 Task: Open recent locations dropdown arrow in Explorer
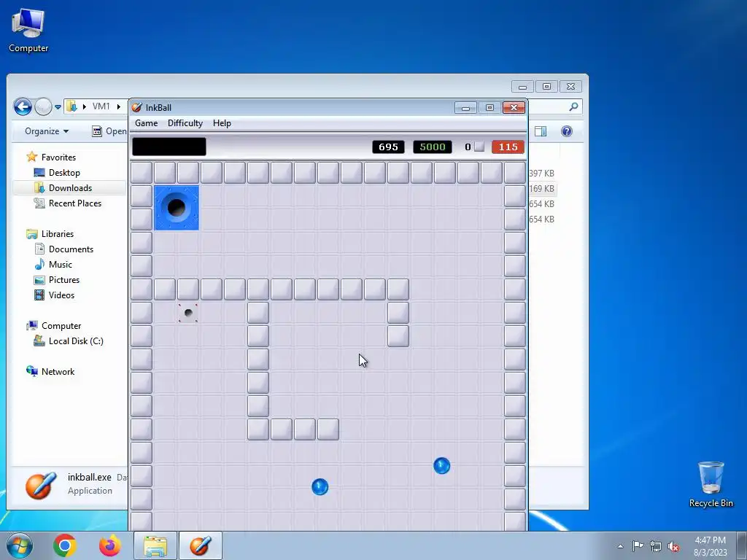58,107
